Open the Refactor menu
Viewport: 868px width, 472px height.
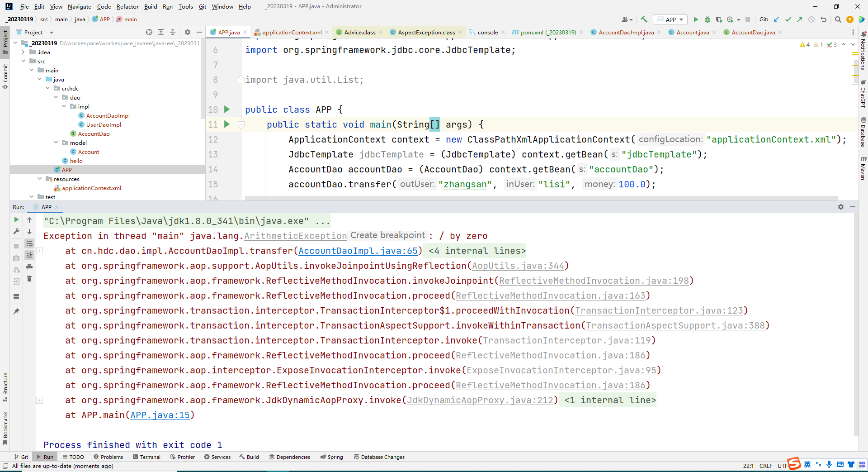tap(127, 6)
